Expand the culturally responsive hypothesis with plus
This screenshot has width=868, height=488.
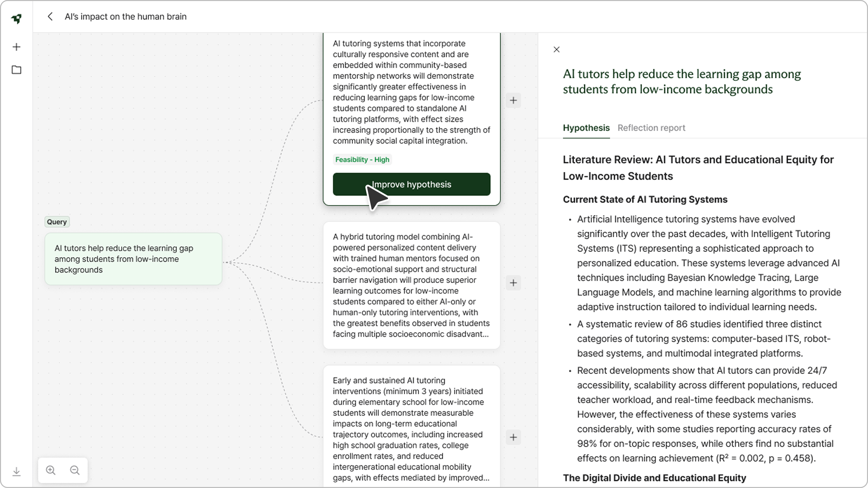pyautogui.click(x=513, y=100)
